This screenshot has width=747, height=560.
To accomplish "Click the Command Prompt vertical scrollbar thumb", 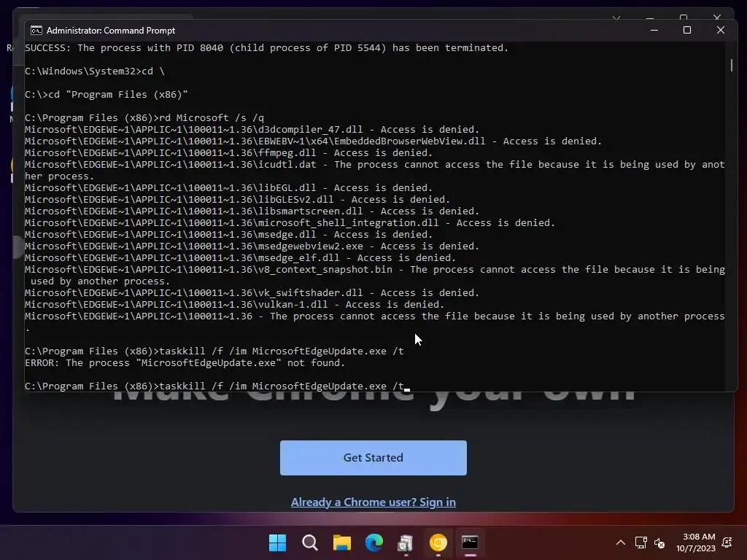I will 731,65.
